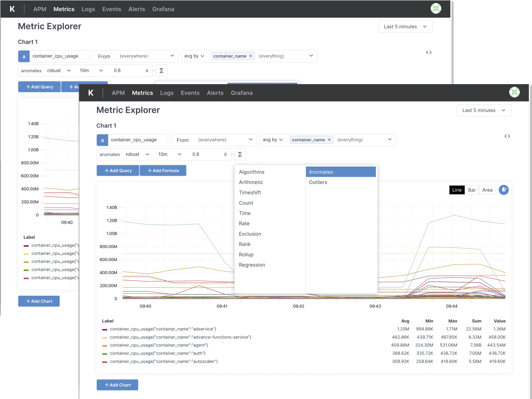
Task: Click the K logo in front window navbar
Action: point(91,93)
